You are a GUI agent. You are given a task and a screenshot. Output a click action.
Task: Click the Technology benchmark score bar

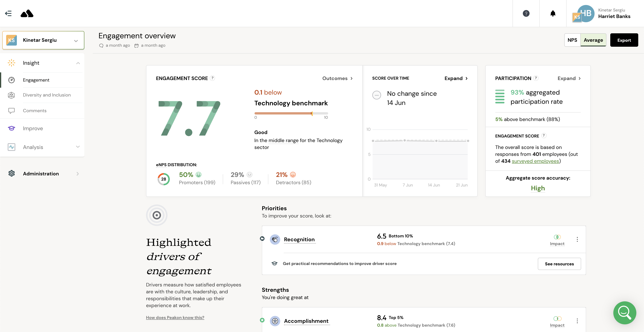coord(291,113)
